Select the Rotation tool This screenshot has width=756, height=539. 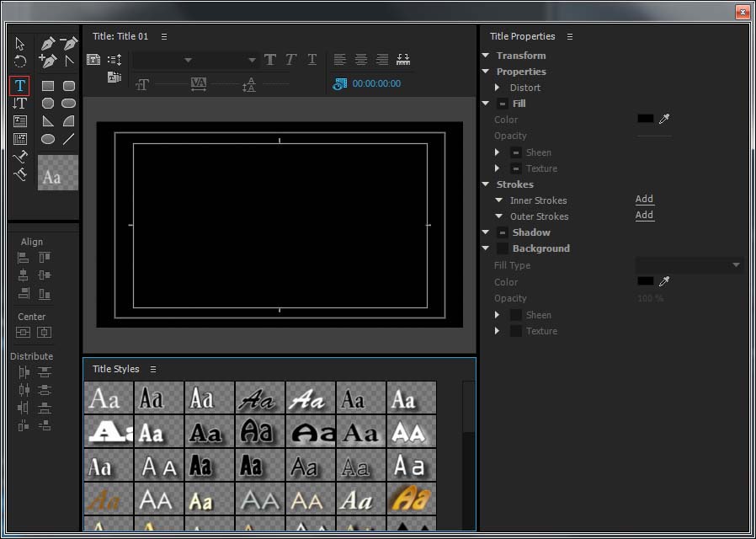[20, 61]
